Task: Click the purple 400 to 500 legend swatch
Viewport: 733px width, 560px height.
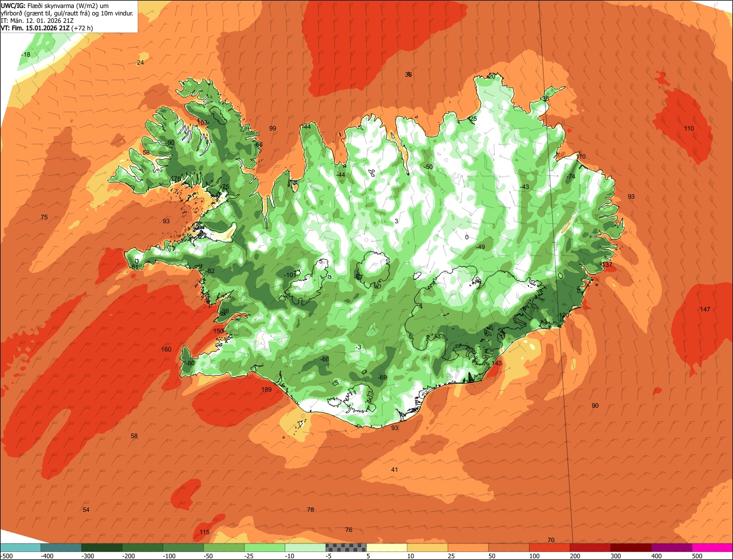Action: pos(671,547)
